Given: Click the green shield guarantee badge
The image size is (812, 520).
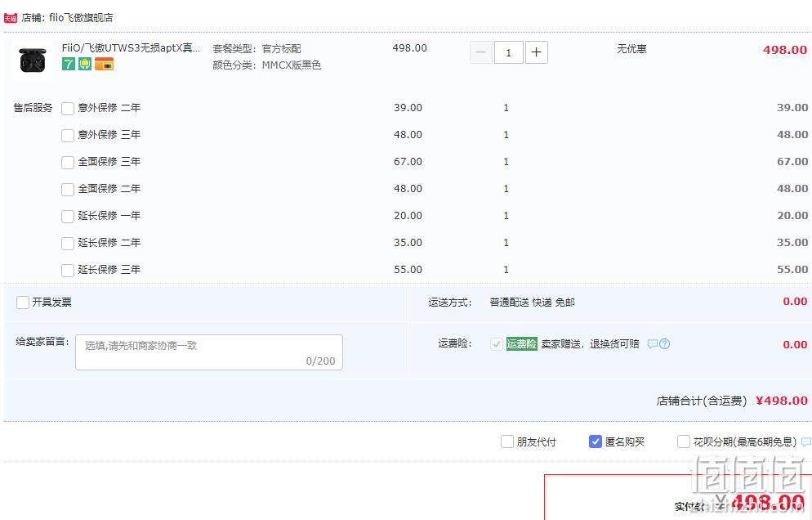Looking at the screenshot, I should point(85,64).
